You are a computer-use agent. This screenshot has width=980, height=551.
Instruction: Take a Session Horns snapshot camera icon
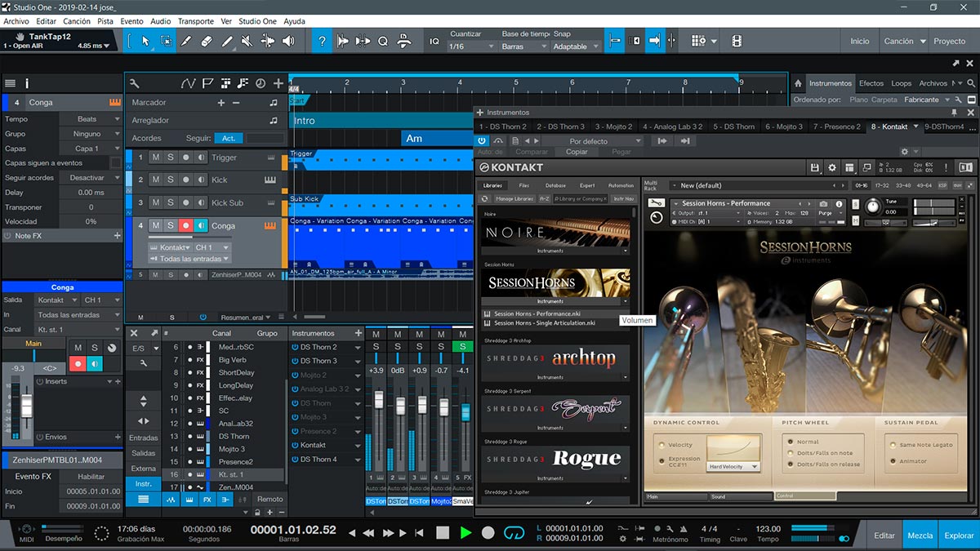[x=823, y=203]
